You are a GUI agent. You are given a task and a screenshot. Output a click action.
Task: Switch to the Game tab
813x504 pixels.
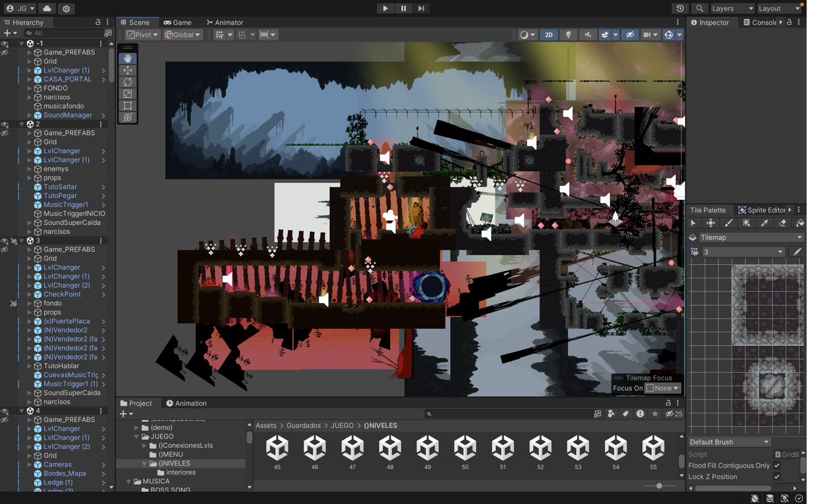click(179, 23)
